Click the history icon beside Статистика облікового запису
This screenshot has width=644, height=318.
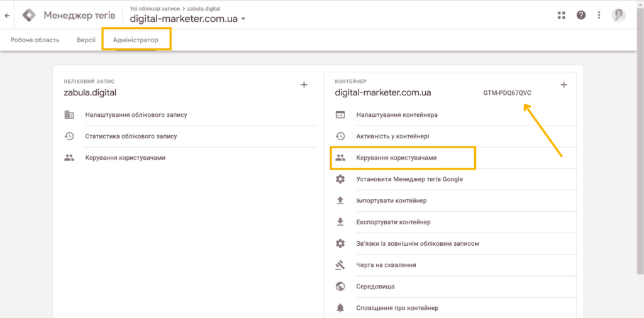tap(69, 136)
